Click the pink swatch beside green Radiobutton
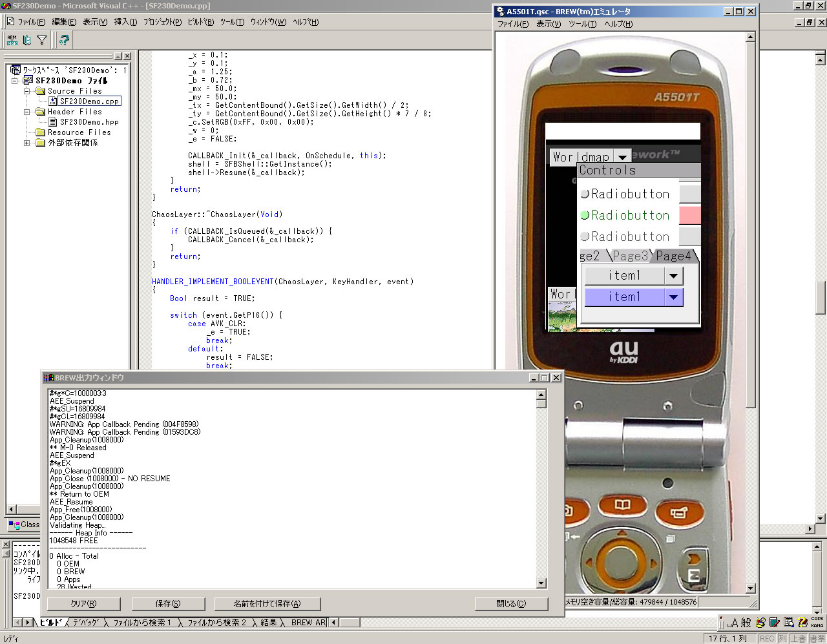Image resolution: width=827 pixels, height=644 pixels. coord(689,215)
